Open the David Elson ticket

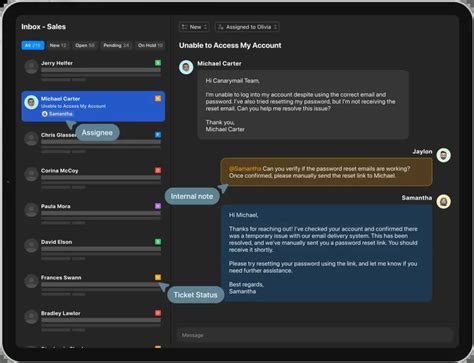click(x=93, y=250)
